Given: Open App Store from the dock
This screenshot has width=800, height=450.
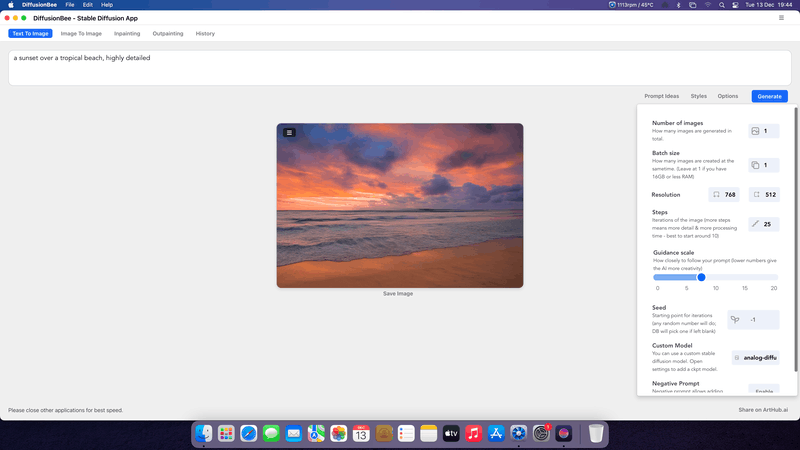Looking at the screenshot, I should [496, 434].
